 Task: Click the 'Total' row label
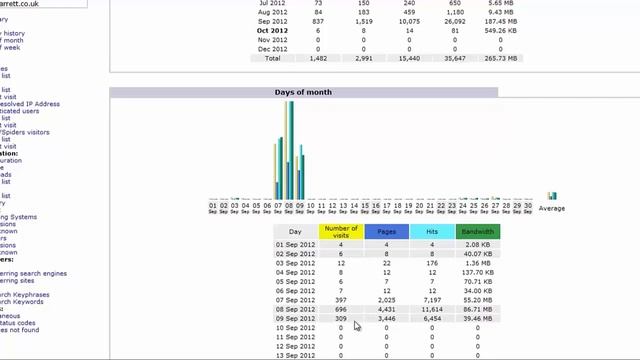(x=272, y=58)
